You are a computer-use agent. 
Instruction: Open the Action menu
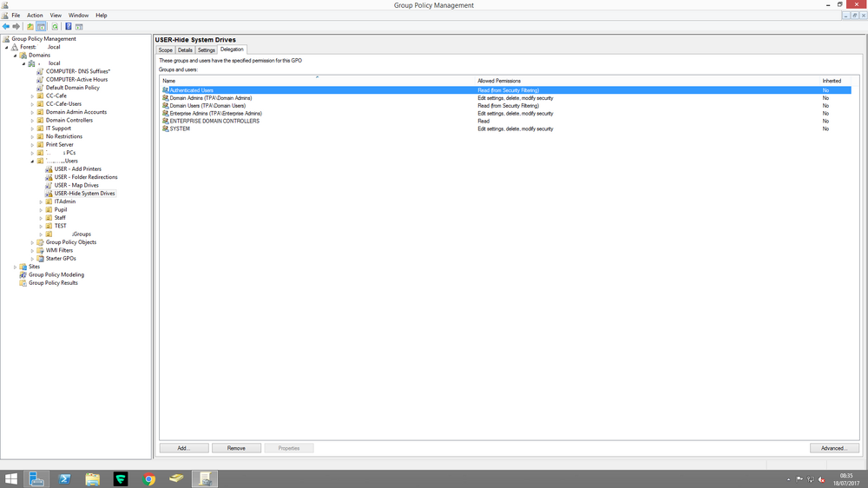tap(35, 16)
